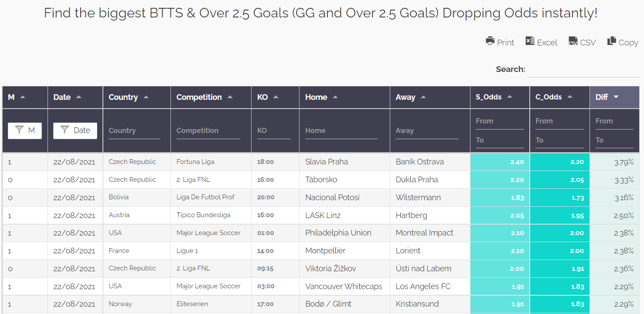Click the 3.79% Diff cell
Image resolution: width=644 pixels, height=314 pixels.
615,162
